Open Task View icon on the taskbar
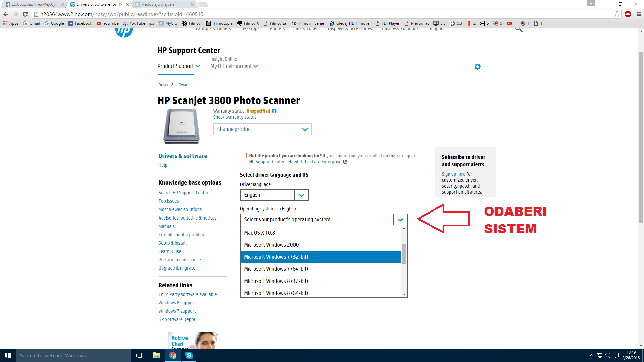Image resolution: width=644 pixels, height=362 pixels. pos(140,355)
